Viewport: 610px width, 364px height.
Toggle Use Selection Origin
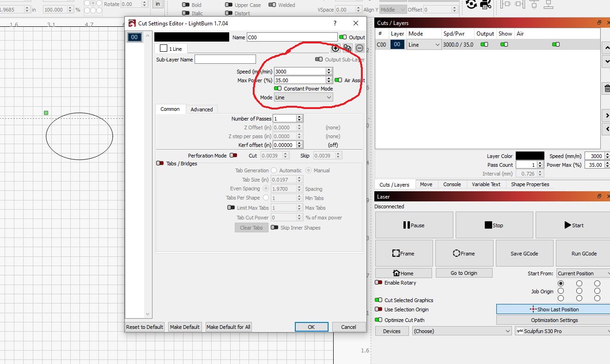coord(378,309)
